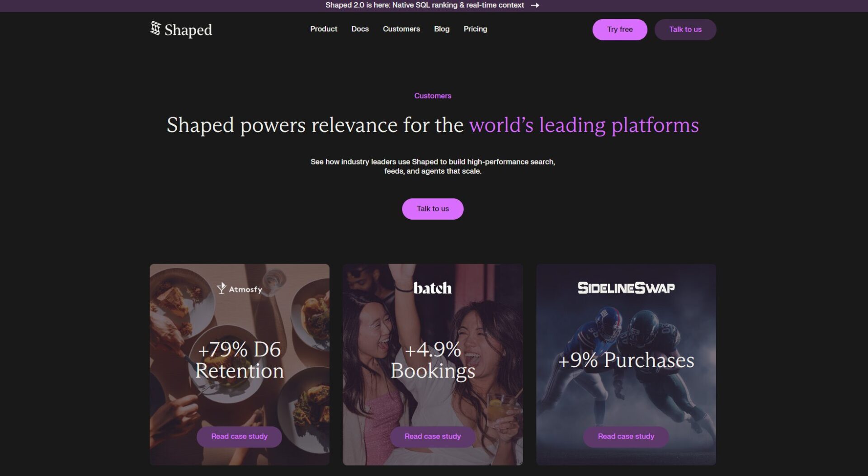Screen dimensions: 868x476
Task: Click Talk to us in the header
Action: pyautogui.click(x=685, y=29)
